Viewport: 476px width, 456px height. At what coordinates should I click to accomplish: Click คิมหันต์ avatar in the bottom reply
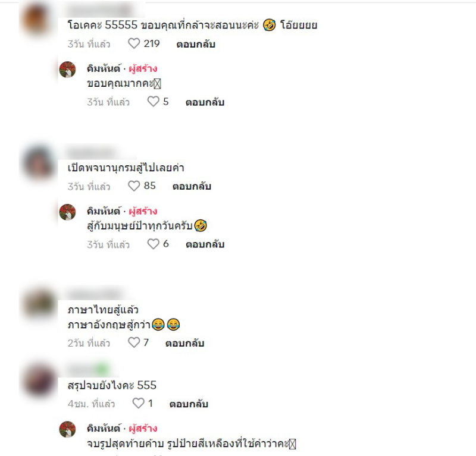67,429
